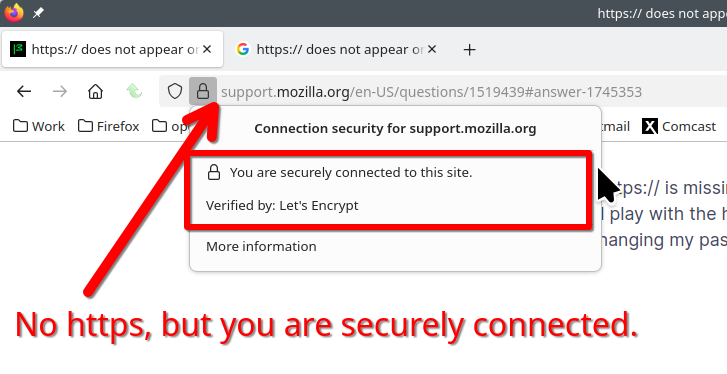
Task: Click the forward navigation arrow
Action: click(60, 91)
